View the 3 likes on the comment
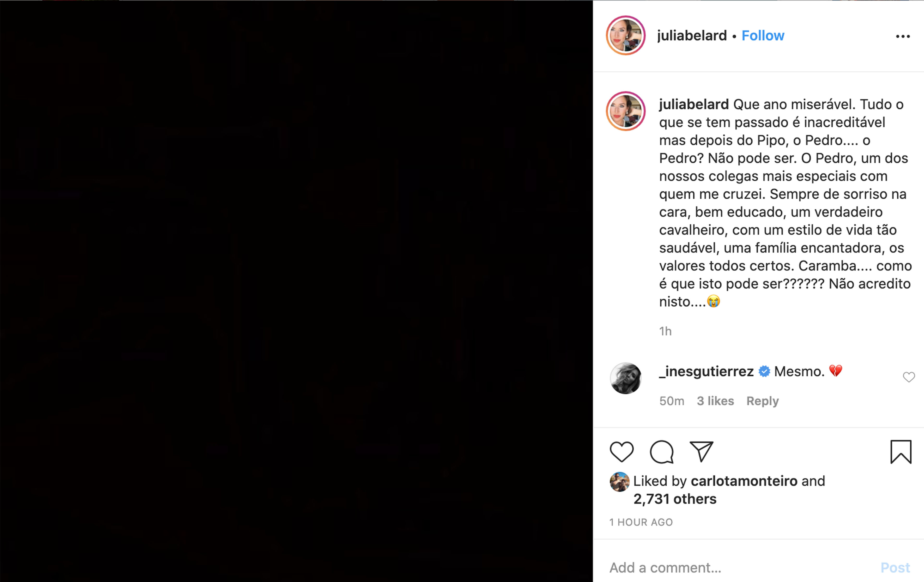924x582 pixels. [715, 401]
